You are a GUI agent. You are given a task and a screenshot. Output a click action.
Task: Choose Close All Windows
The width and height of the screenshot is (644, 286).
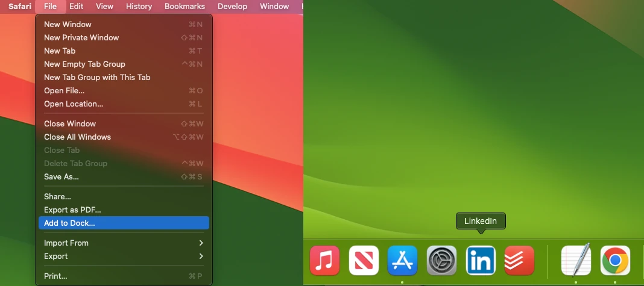[124, 137]
